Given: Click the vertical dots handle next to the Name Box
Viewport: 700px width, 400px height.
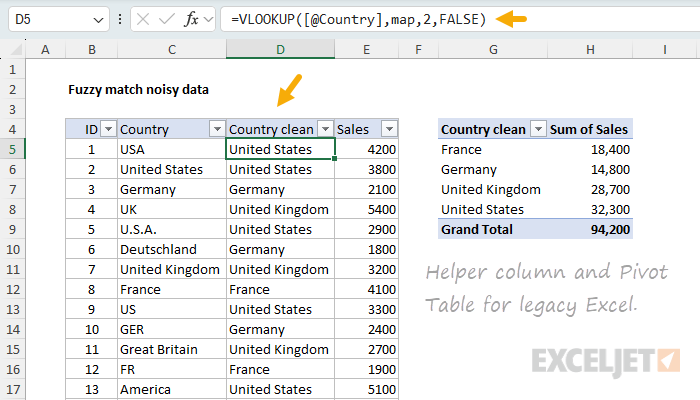Looking at the screenshot, I should [120, 19].
